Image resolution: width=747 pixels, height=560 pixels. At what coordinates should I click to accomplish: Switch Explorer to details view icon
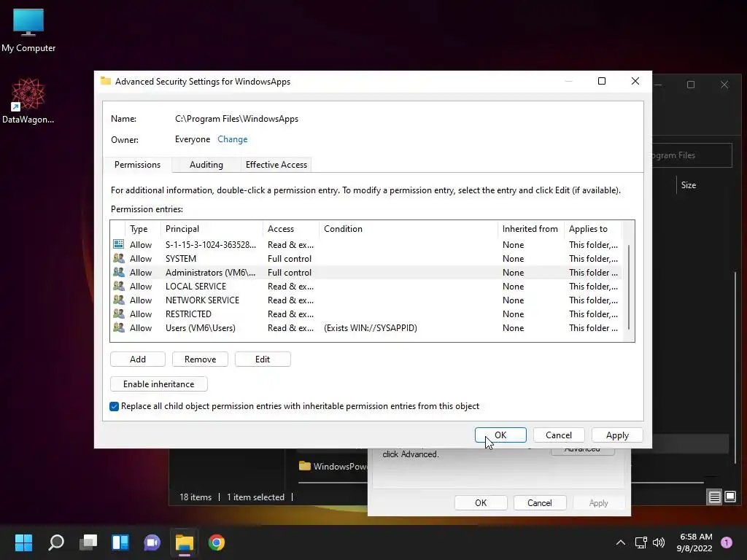(x=714, y=497)
